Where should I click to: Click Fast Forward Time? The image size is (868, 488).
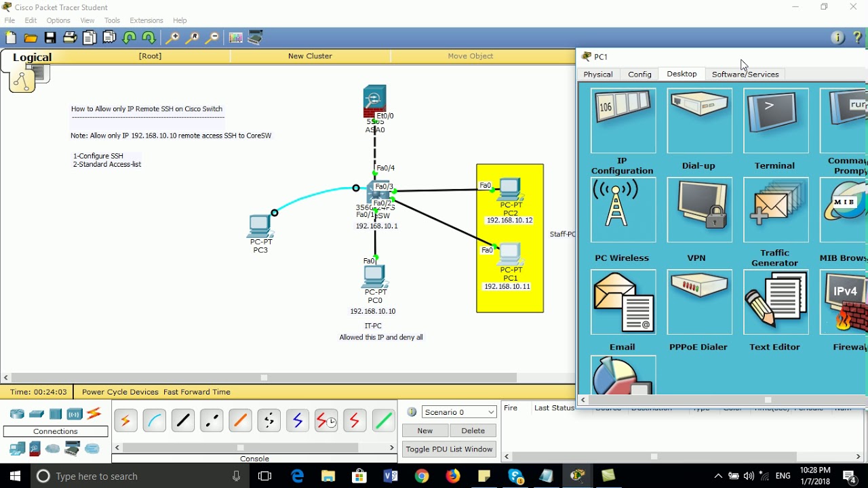pos(197,392)
